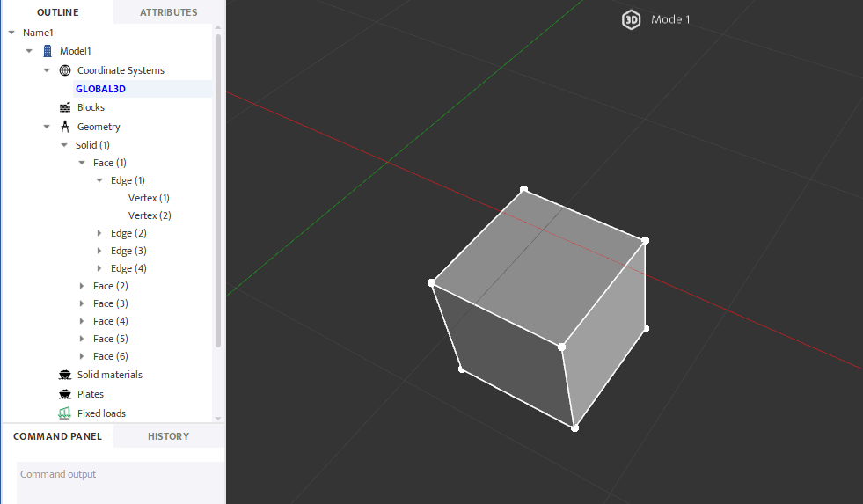
Task: Switch to the OUTLINE tab
Action: coord(58,12)
